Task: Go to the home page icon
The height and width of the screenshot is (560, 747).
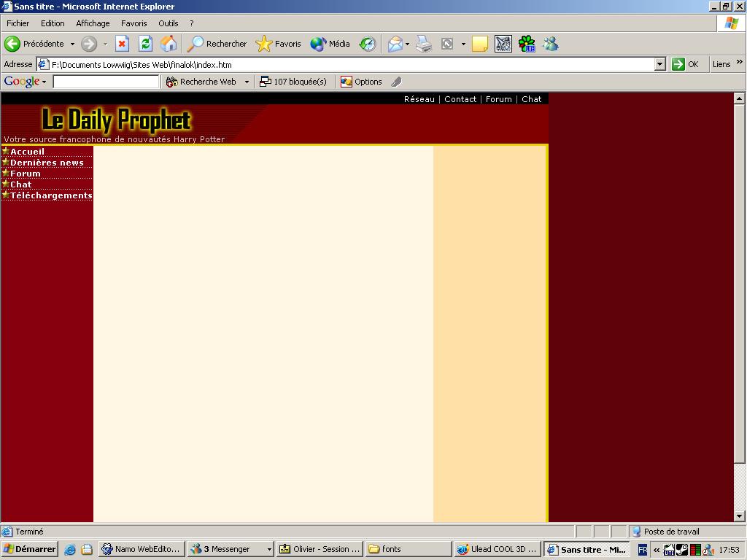Action: click(169, 44)
